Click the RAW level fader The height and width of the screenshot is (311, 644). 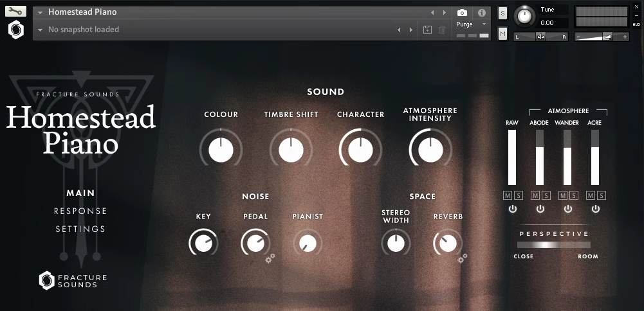pyautogui.click(x=512, y=157)
